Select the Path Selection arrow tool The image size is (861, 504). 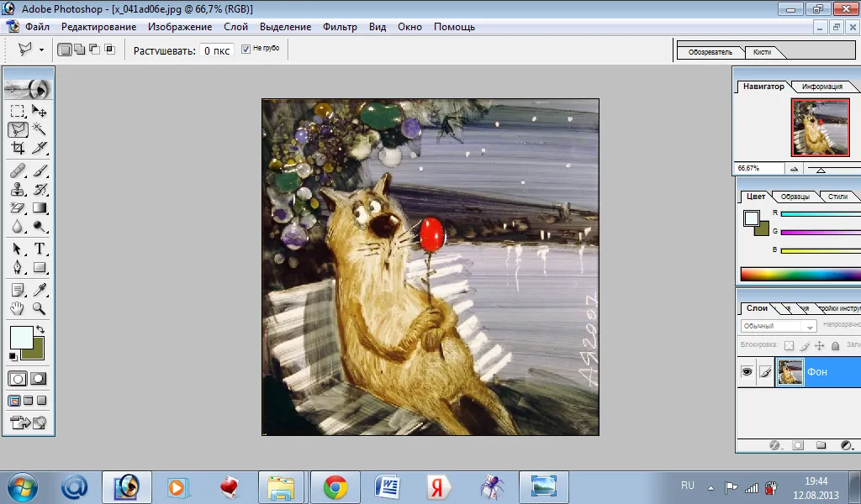(18, 249)
